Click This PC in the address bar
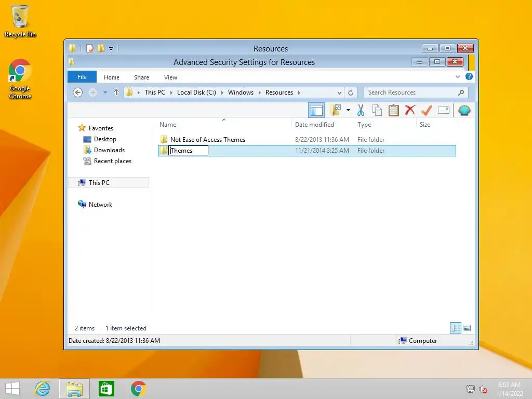 155,92
